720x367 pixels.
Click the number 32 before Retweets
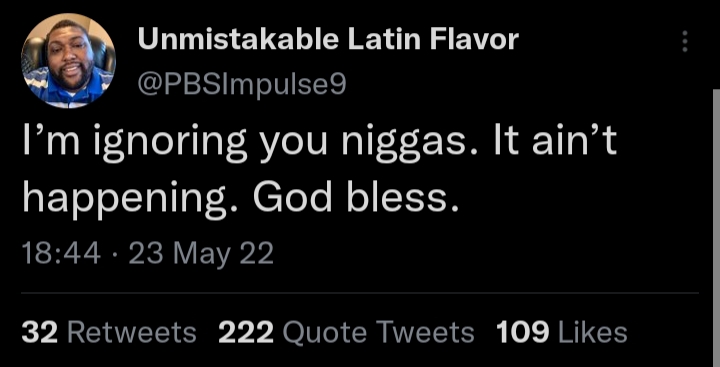tap(39, 333)
